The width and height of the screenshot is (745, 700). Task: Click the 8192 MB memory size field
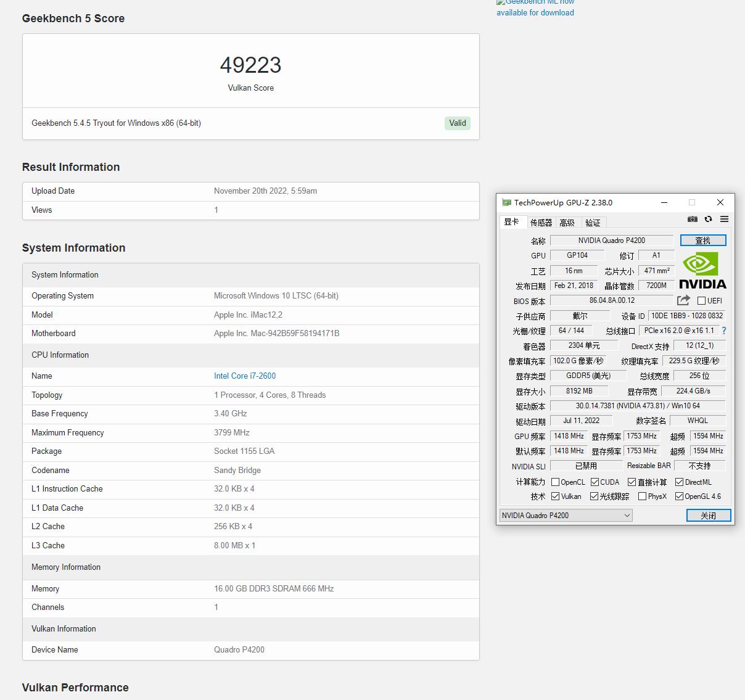click(579, 391)
